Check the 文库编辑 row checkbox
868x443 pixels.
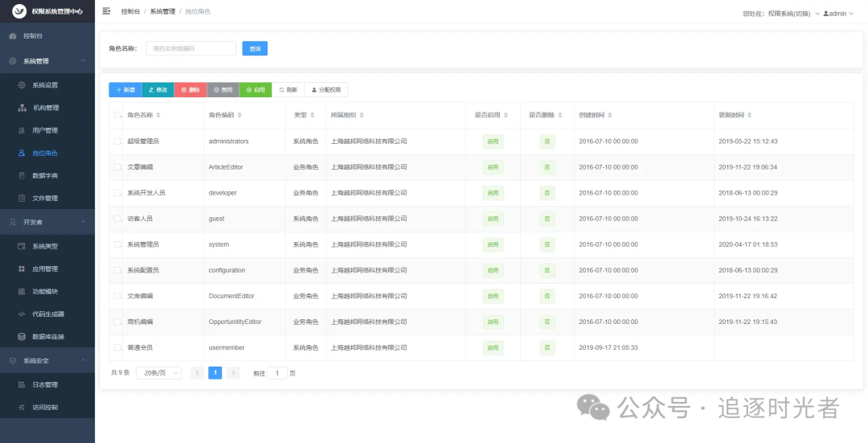pos(117,296)
